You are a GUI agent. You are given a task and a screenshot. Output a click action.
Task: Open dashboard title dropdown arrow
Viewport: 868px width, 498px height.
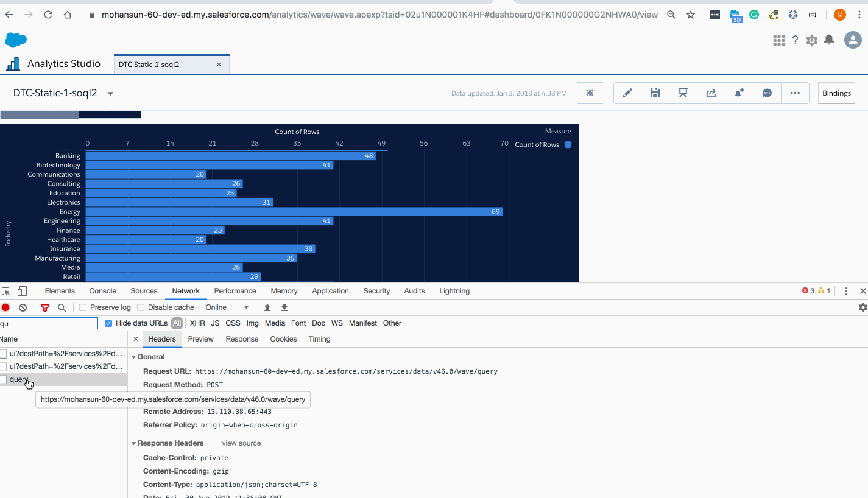click(110, 94)
